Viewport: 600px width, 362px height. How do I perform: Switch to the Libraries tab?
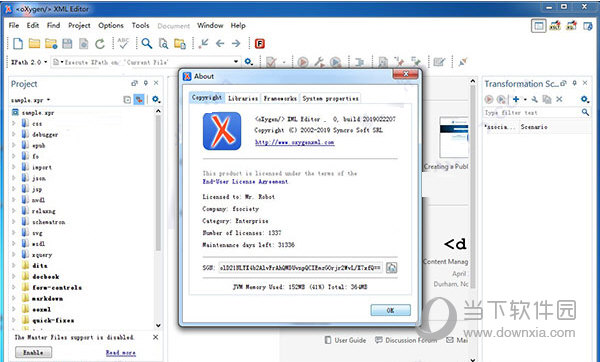[243, 98]
